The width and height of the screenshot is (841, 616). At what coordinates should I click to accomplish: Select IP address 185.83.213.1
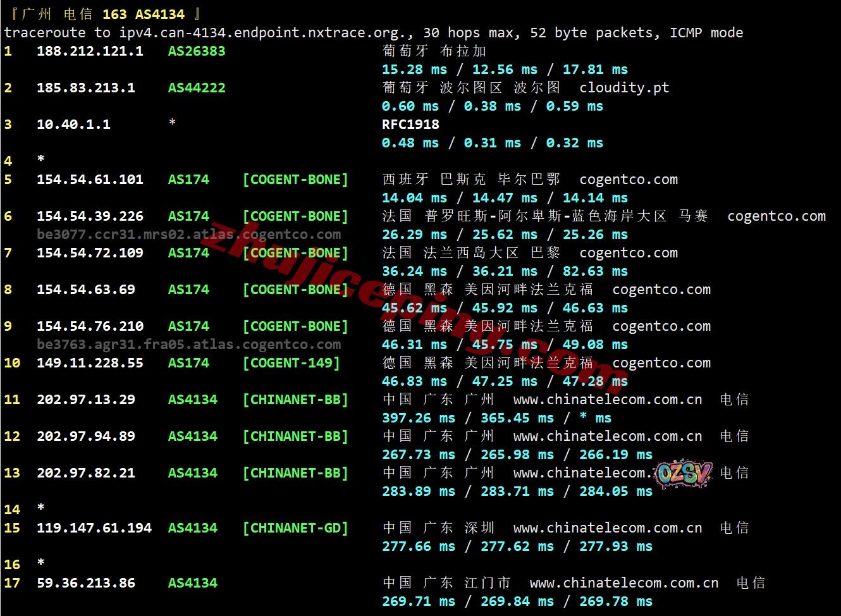(x=85, y=88)
